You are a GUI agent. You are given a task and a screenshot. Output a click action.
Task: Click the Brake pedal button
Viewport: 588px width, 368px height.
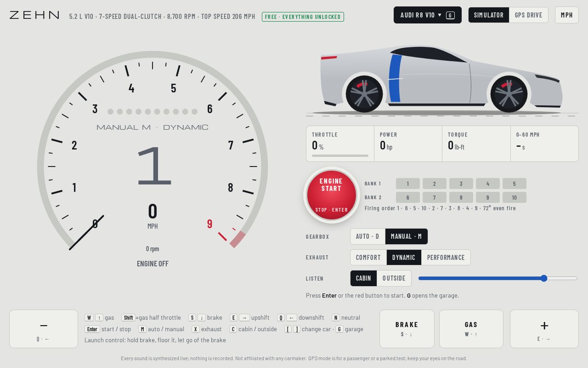click(x=407, y=329)
